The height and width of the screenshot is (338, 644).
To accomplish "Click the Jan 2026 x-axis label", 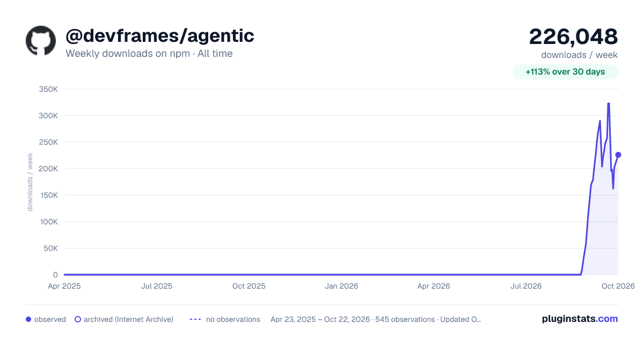I will tap(341, 286).
